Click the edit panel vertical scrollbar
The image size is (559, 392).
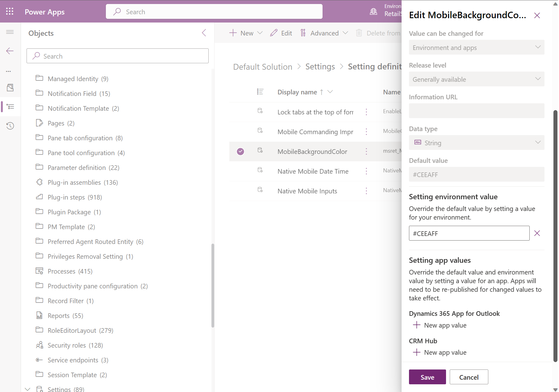556,236
